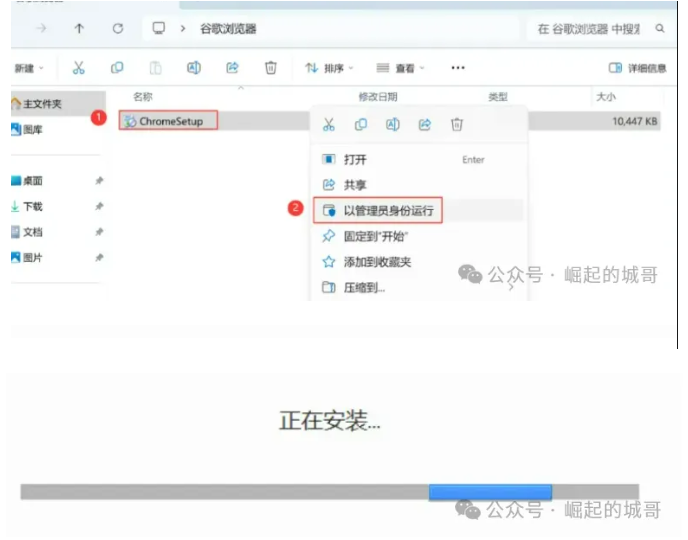The height and width of the screenshot is (540, 688).
Task: Select 主文件夹 in the sidebar
Action: [58, 104]
